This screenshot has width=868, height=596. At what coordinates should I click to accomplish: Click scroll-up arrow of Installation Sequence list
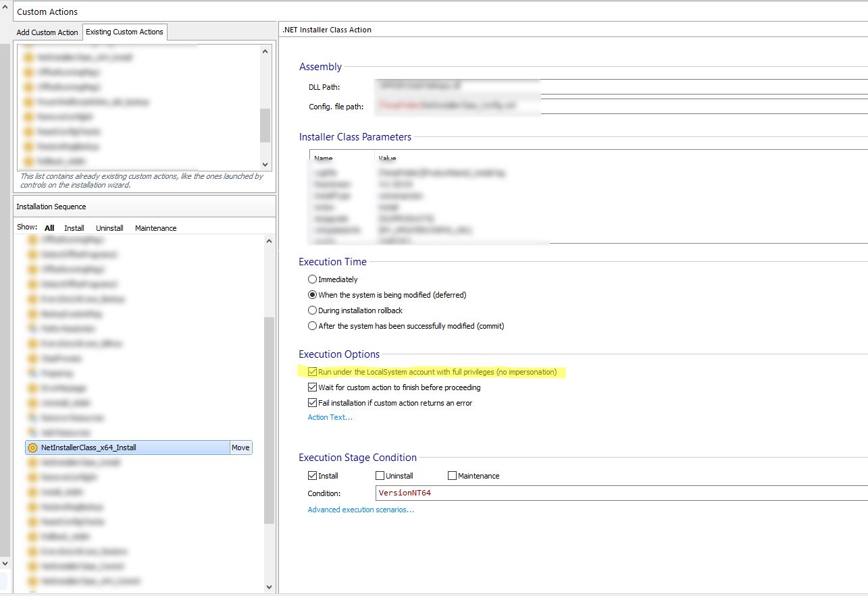(x=269, y=242)
